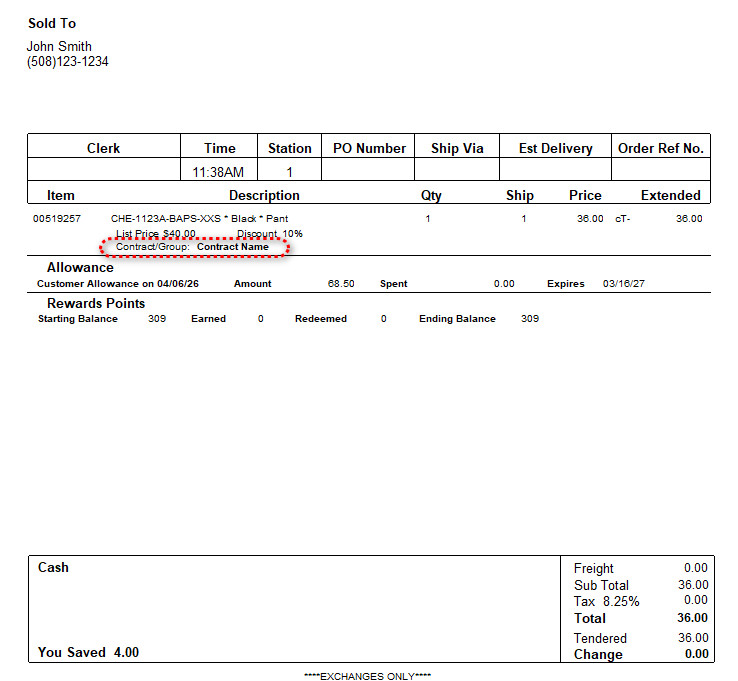Select the Est Delivery column header
Viewport: 738px width, 681px height.
point(555,148)
